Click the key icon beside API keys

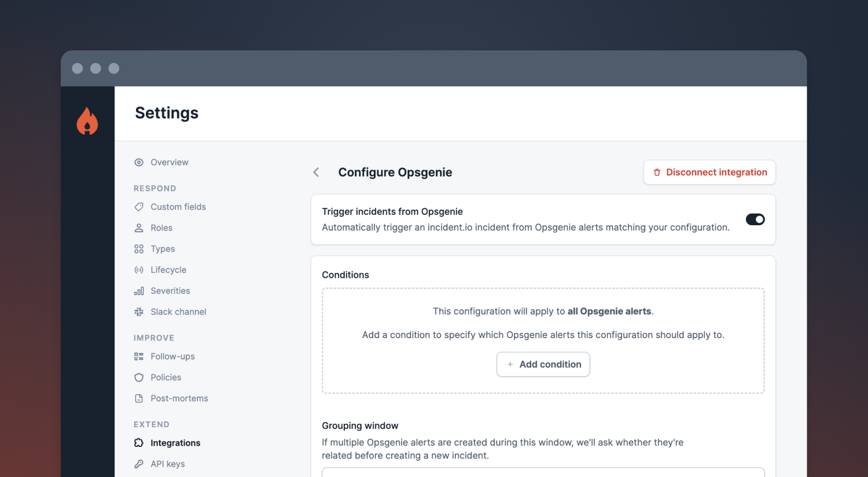pyautogui.click(x=139, y=464)
